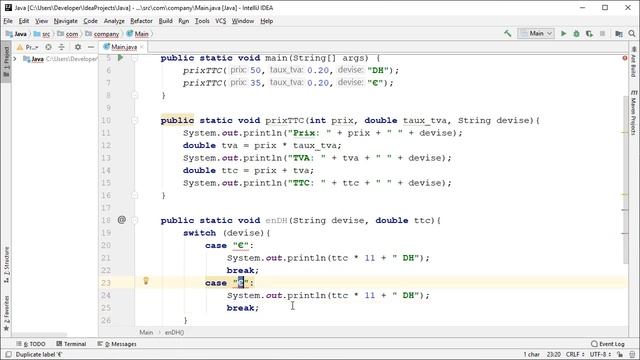Click the run gutter arrow beside main method

[x=120, y=58]
